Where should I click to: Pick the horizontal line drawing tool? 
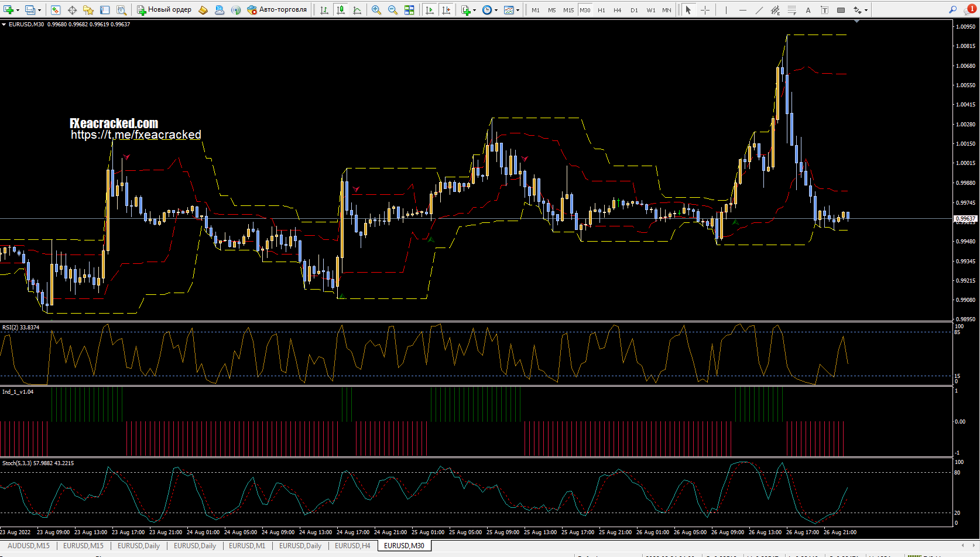coord(743,10)
